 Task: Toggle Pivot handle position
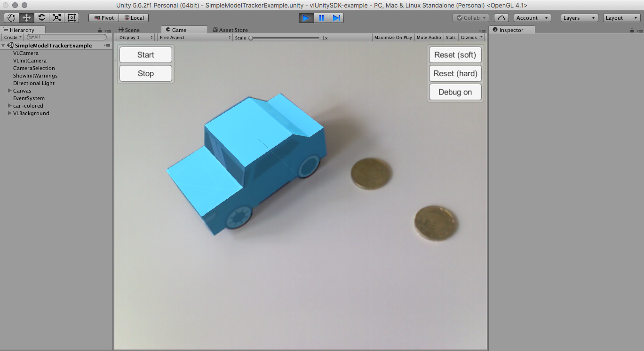tap(103, 18)
